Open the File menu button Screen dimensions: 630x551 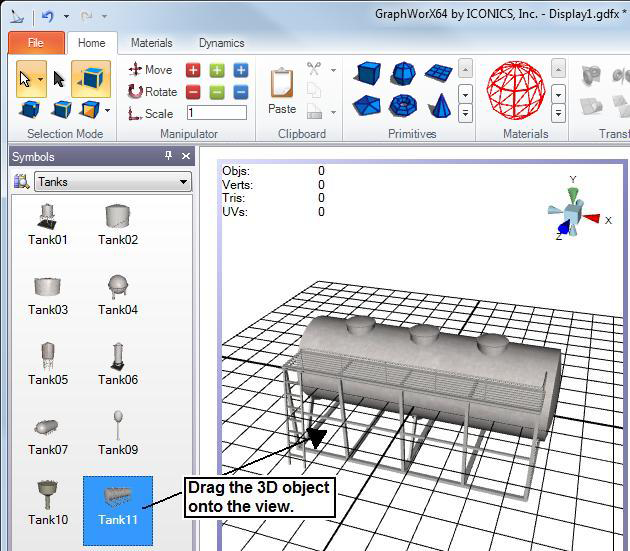(36, 43)
